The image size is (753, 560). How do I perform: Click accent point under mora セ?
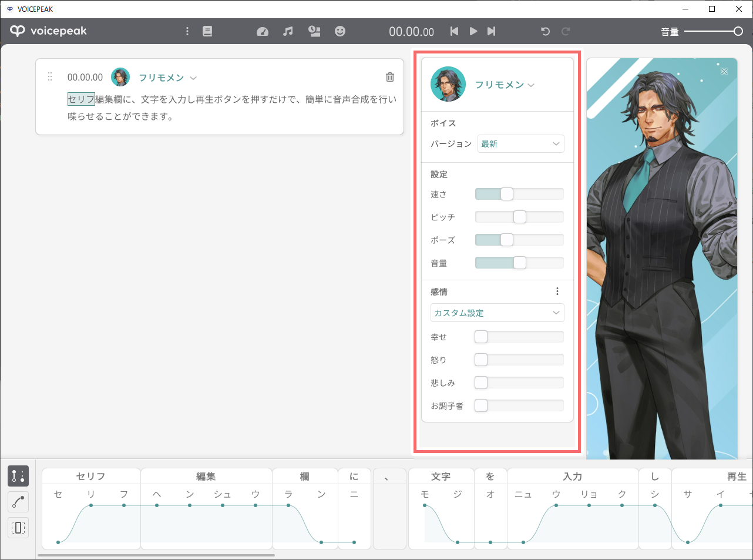pos(58,542)
